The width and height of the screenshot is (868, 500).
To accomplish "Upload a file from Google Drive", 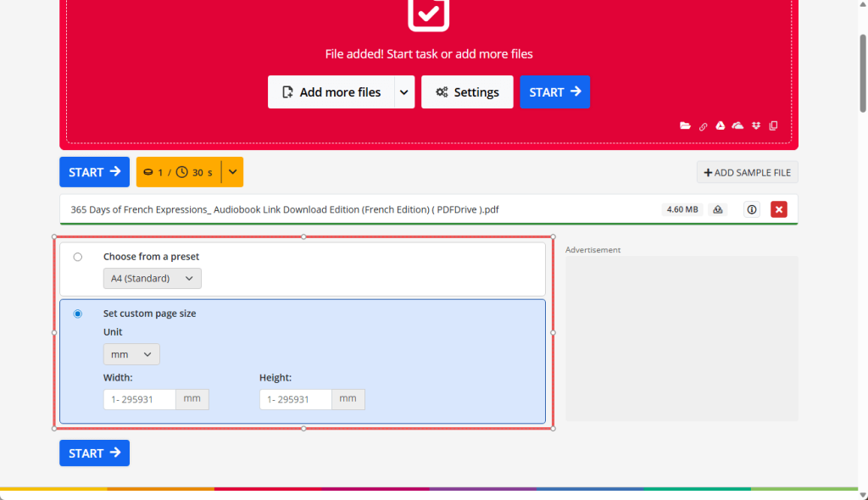I will pyautogui.click(x=720, y=125).
